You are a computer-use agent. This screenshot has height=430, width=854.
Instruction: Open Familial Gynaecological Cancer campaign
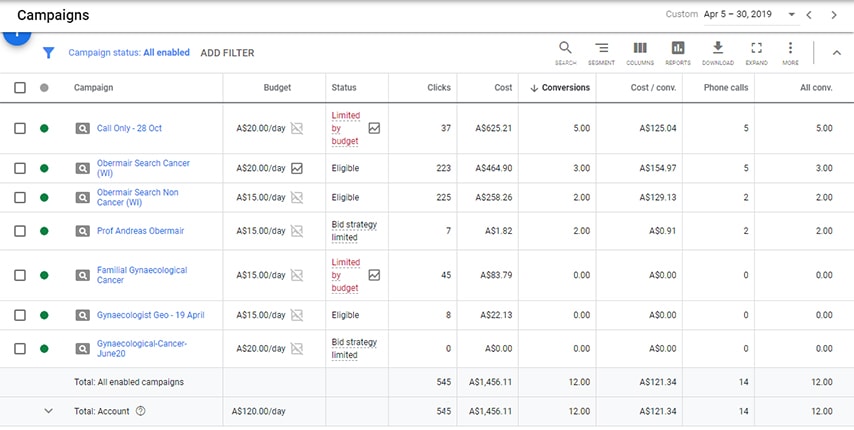[141, 275]
